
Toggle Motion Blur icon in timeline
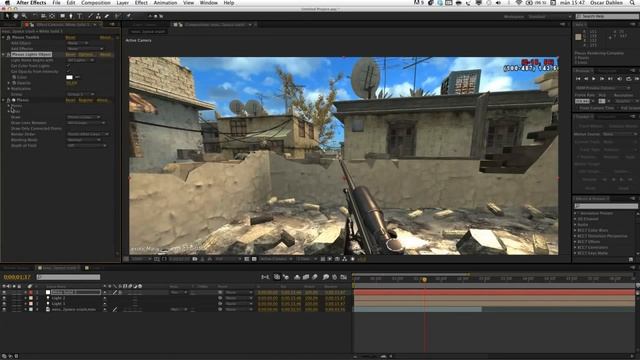315,277
